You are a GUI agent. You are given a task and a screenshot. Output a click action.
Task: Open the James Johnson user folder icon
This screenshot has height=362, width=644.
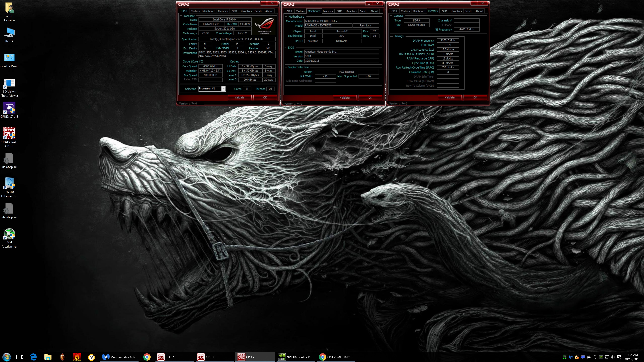tap(9, 12)
